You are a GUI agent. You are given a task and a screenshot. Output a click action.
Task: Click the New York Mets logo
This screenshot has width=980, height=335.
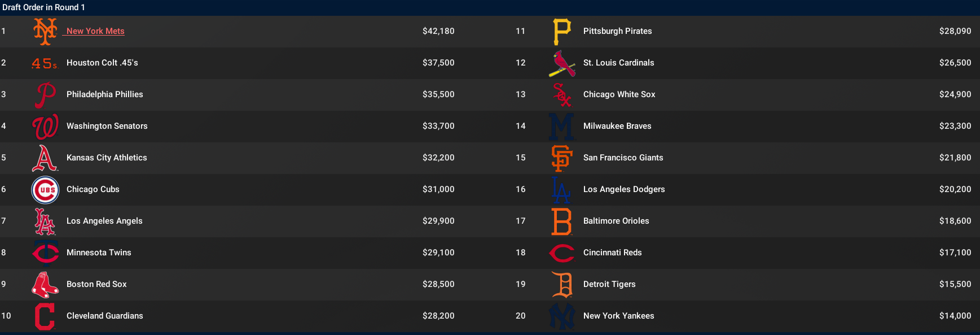pos(45,31)
